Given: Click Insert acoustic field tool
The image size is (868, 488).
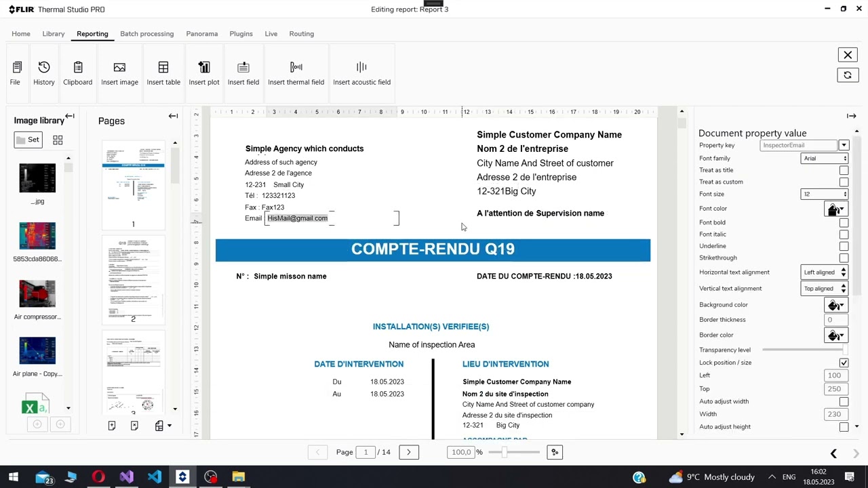Looking at the screenshot, I should [361, 73].
